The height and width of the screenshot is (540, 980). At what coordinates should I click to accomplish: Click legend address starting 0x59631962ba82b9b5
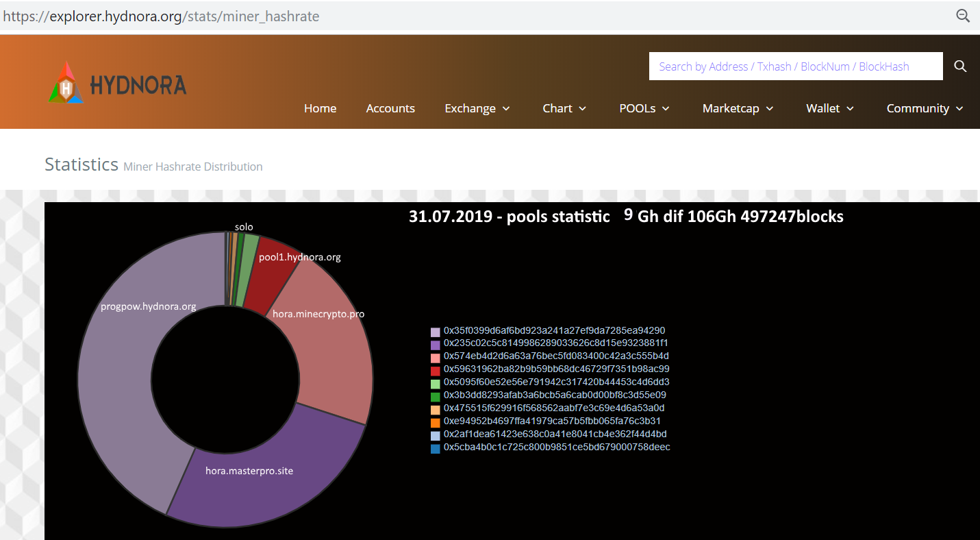(557, 369)
